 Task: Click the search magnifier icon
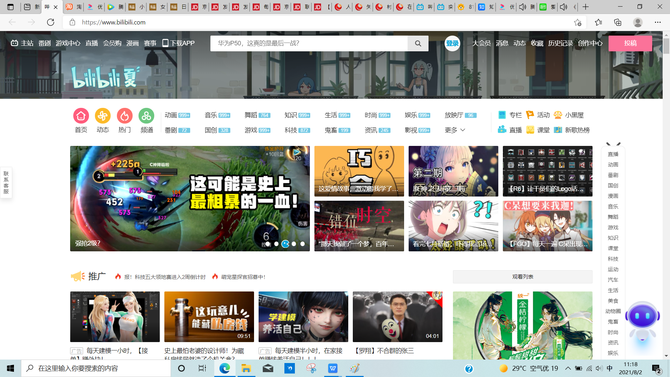click(418, 43)
